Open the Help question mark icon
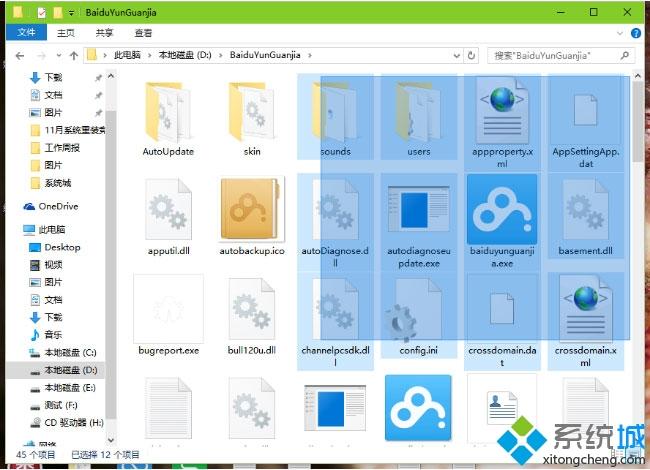 635,33
